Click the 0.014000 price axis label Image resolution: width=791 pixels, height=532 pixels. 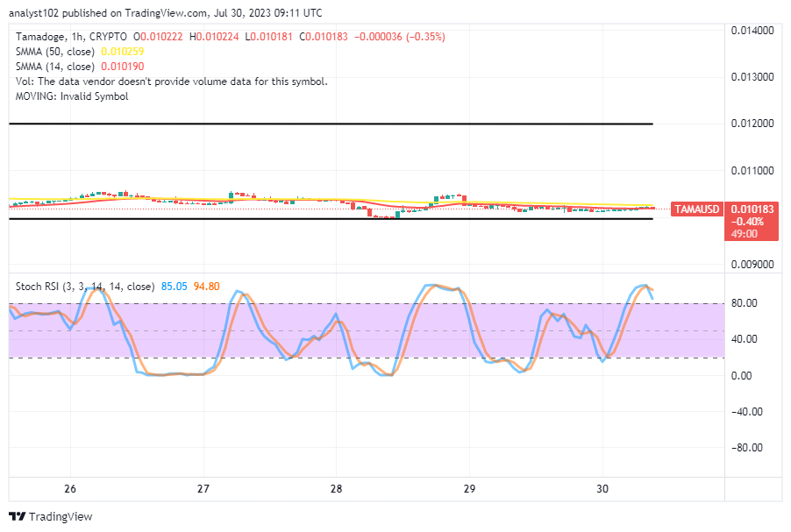coord(752,31)
